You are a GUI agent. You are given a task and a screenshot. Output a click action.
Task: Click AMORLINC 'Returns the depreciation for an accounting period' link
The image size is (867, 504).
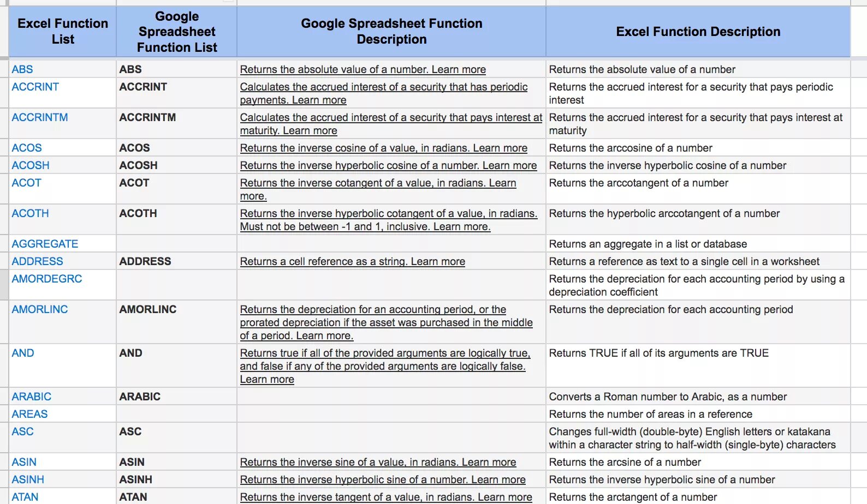click(387, 322)
